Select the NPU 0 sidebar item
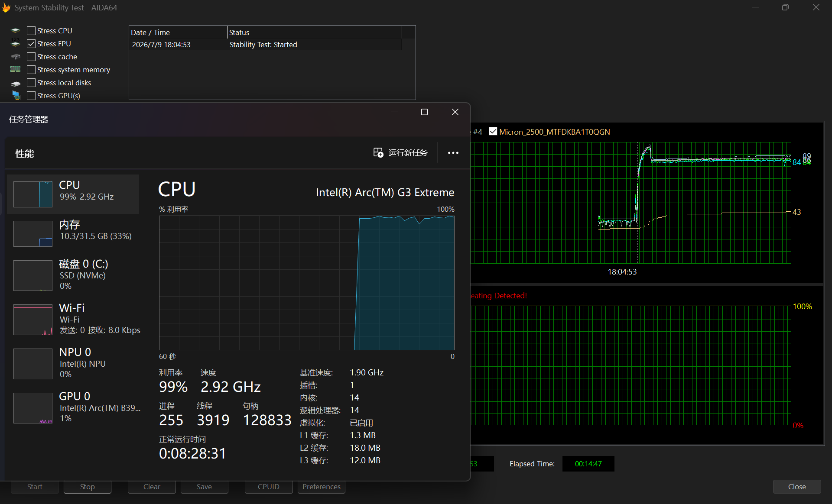 pos(73,364)
